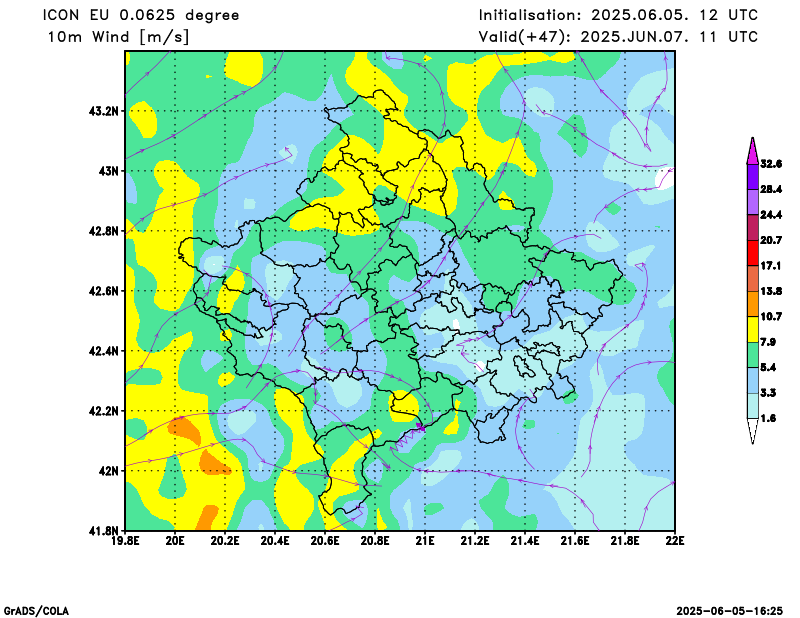Click the '24.4' color scale label

[771, 215]
